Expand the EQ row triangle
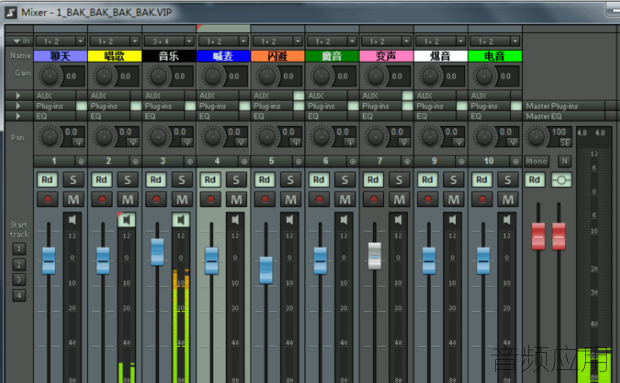Image resolution: width=620 pixels, height=383 pixels. coord(18,116)
